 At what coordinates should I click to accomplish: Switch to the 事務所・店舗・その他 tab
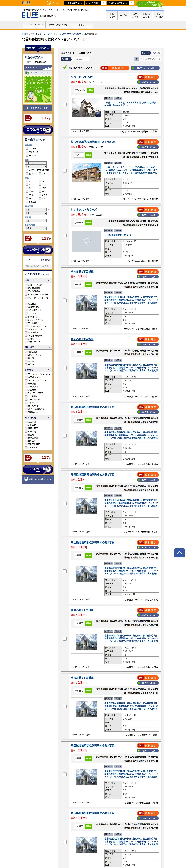click(x=58, y=25)
